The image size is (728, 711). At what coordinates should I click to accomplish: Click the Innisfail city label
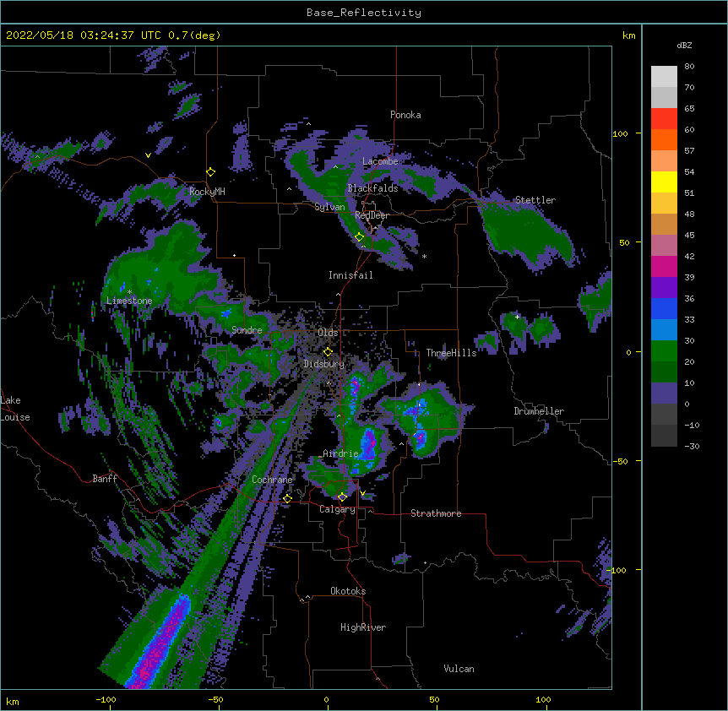coord(350,275)
